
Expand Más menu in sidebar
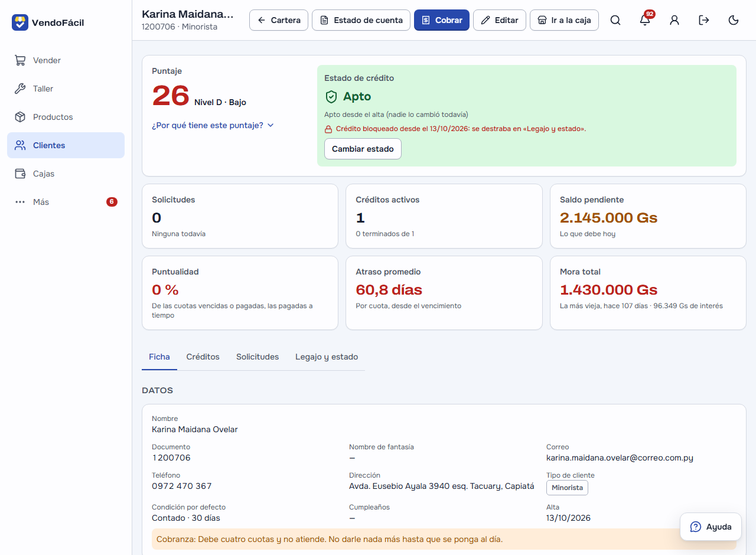pos(66,202)
